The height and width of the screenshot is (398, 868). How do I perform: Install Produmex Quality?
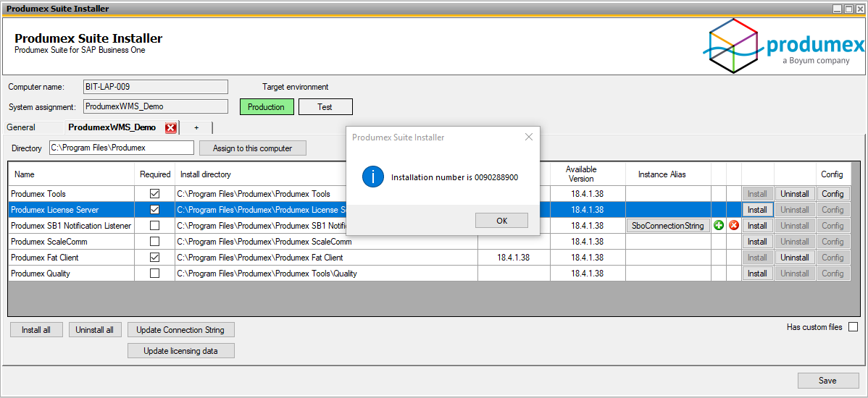tap(757, 274)
